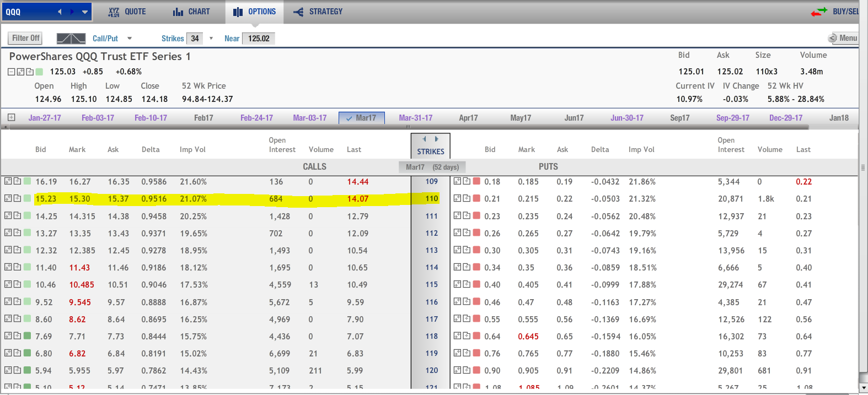Click the arrows icon on the 110 put row
Screen dimensions: 868x395
point(457,198)
